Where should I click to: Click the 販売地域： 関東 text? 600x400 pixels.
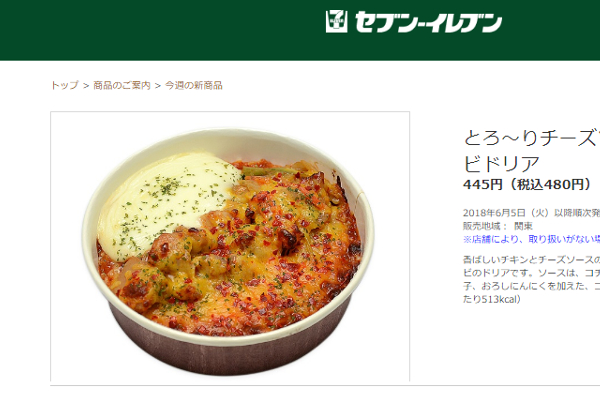pos(498,226)
